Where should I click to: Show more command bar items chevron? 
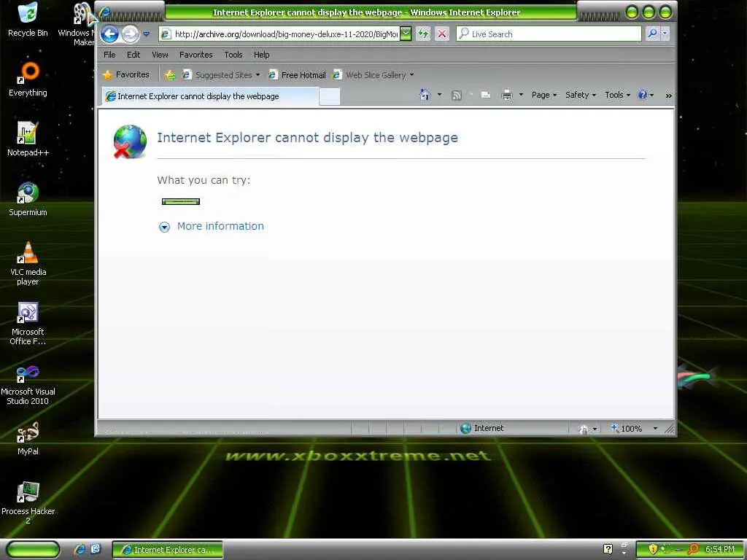[668, 96]
